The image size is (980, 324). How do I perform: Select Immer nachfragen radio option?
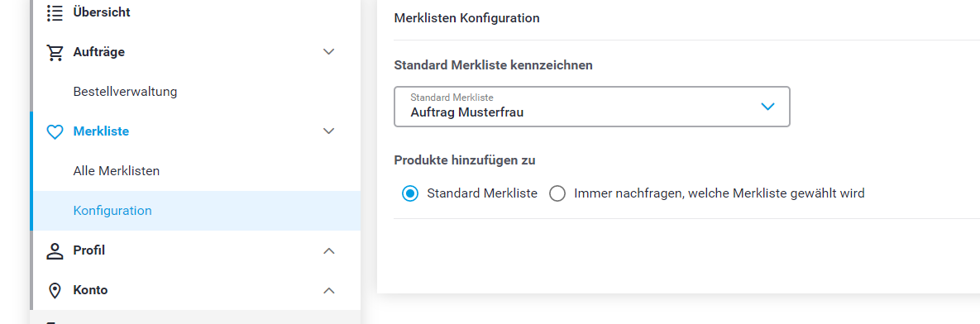pos(557,193)
